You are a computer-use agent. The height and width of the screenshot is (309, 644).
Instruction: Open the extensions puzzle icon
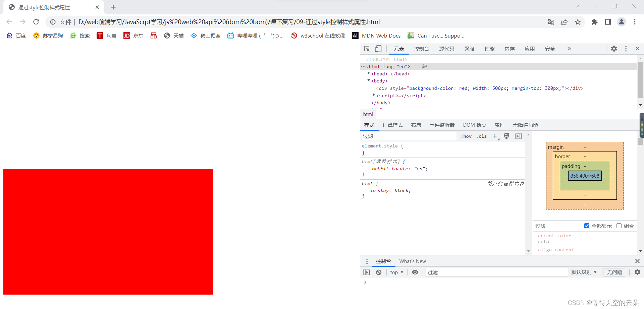click(x=594, y=22)
